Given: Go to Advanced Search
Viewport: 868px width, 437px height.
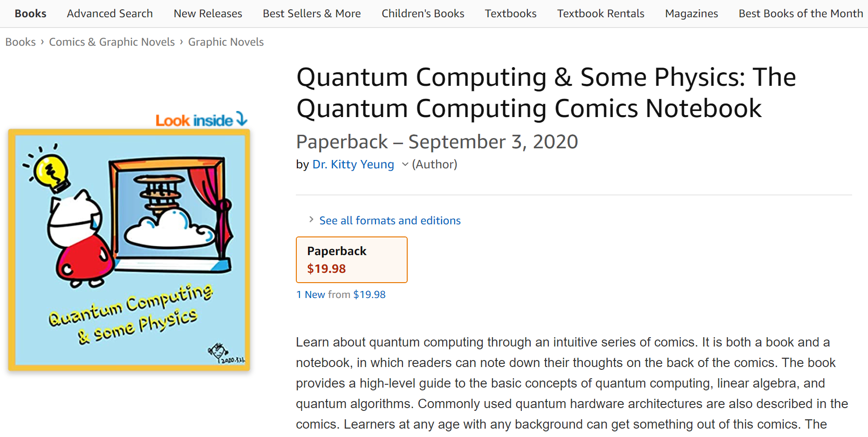Looking at the screenshot, I should click(x=109, y=14).
